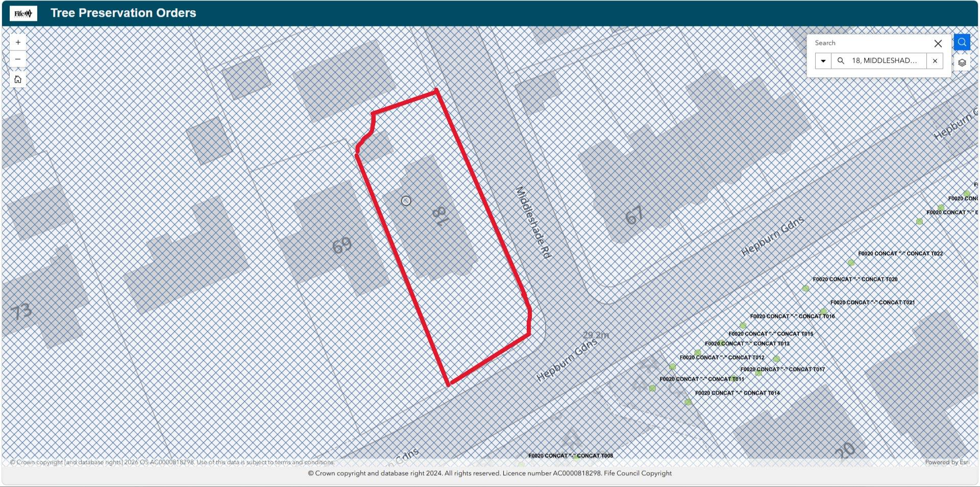Image resolution: width=980 pixels, height=487 pixels.
Task: Click the tree point labelled CONCAT T021
Action: pos(823,311)
